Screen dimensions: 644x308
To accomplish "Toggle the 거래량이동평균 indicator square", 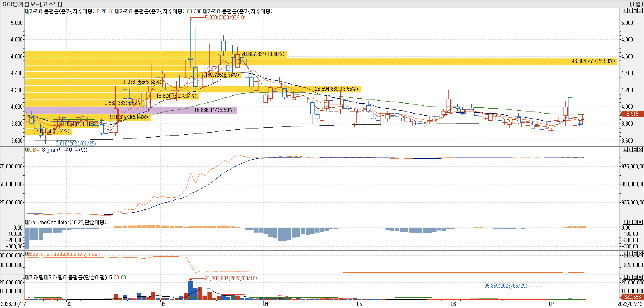I will pyautogui.click(x=46, y=278).
